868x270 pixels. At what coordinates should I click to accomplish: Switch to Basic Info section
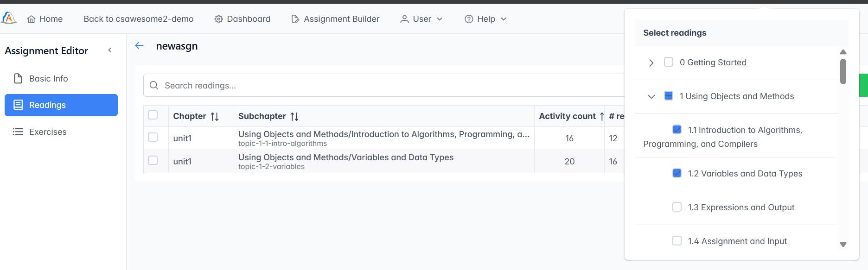48,79
